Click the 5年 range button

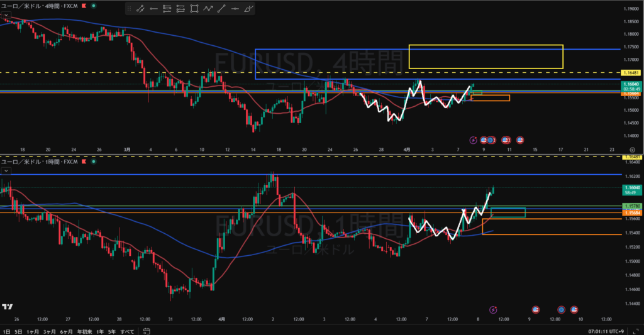[111, 331]
